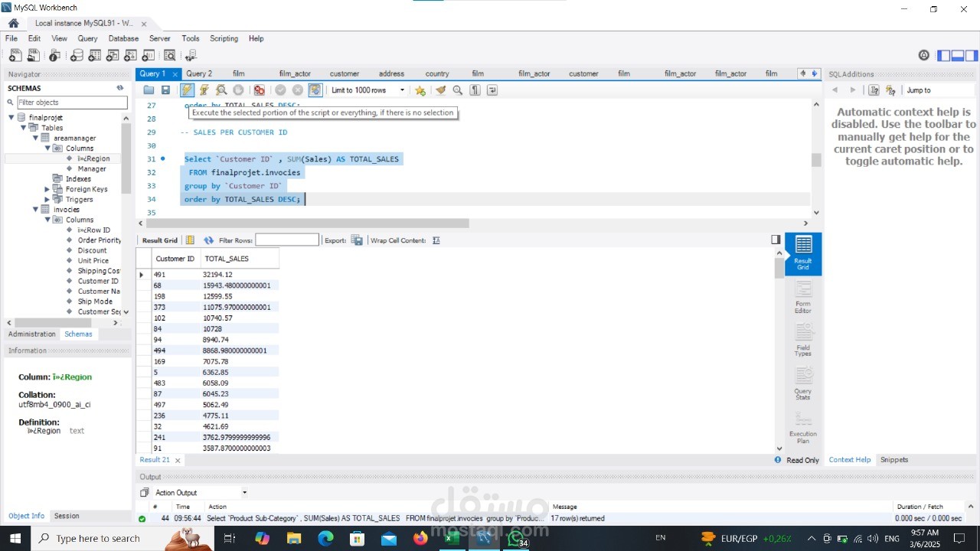Switch to the address editor tab
The image size is (980, 551).
click(391, 74)
